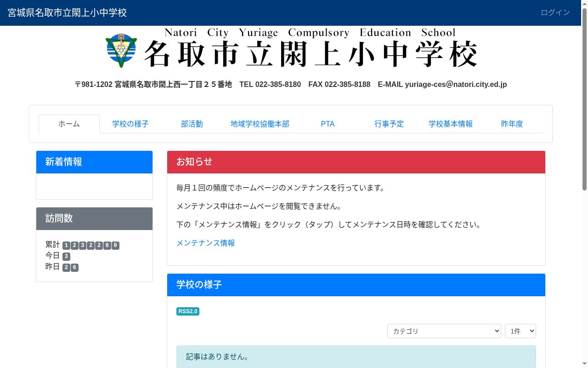Click the blue 学校の様子 panel header
Viewport: 588px width, 368px height.
point(356,285)
